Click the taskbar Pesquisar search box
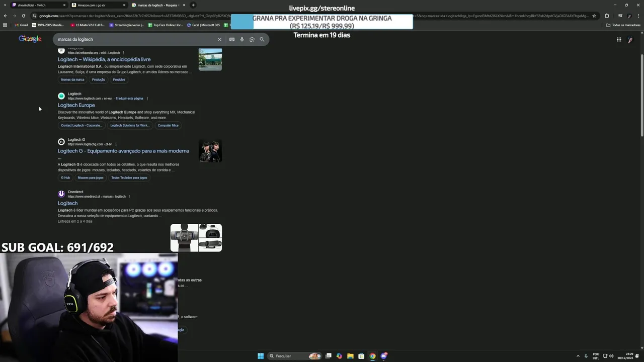This screenshot has height=362, width=644. pos(295,356)
